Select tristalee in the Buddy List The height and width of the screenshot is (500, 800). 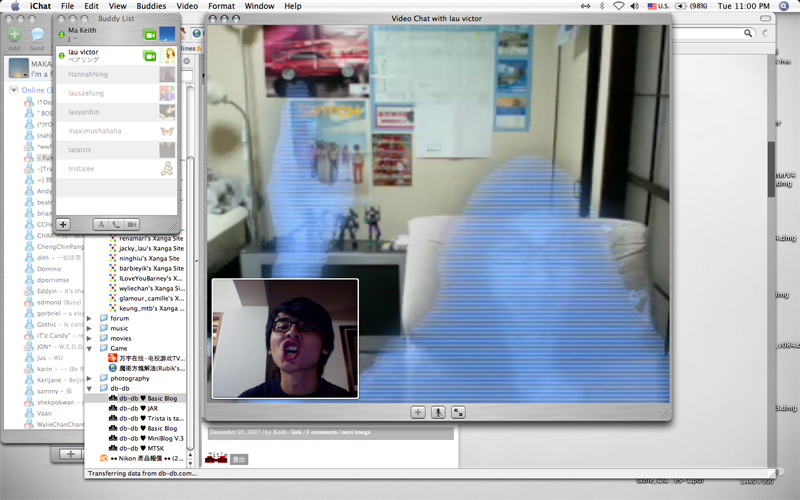pyautogui.click(x=116, y=169)
